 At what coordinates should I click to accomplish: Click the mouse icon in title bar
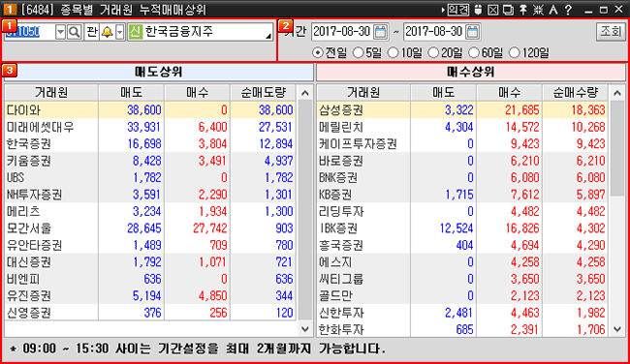pyautogui.click(x=478, y=10)
